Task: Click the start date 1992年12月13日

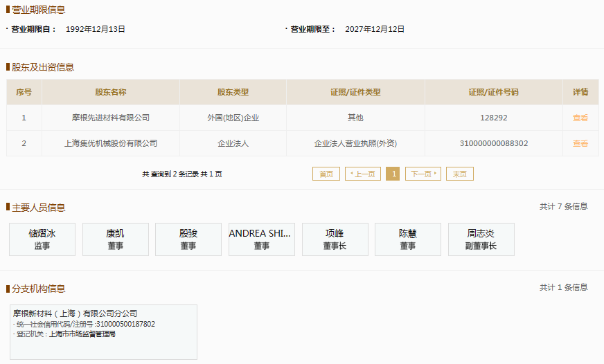Action: 95,29
